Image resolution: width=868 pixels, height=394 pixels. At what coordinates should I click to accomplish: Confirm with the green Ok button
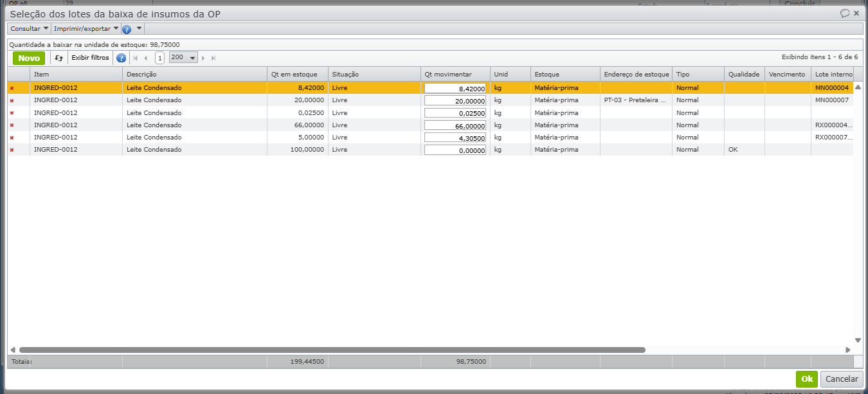(x=806, y=379)
